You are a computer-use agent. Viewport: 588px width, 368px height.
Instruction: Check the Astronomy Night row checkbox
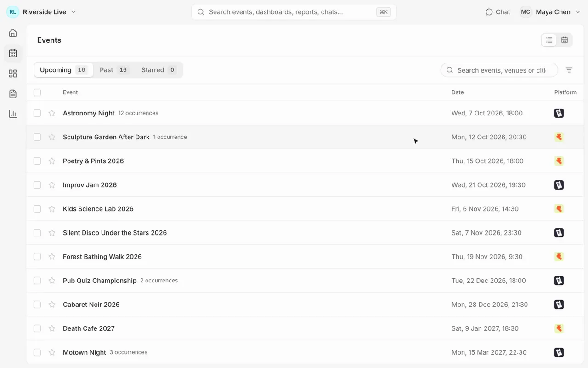click(37, 113)
